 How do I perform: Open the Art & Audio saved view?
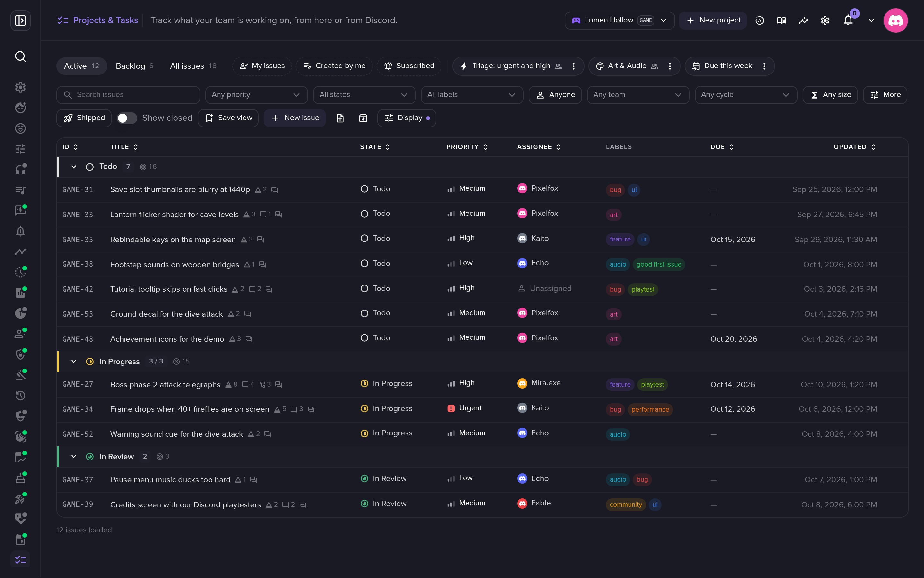[627, 66]
